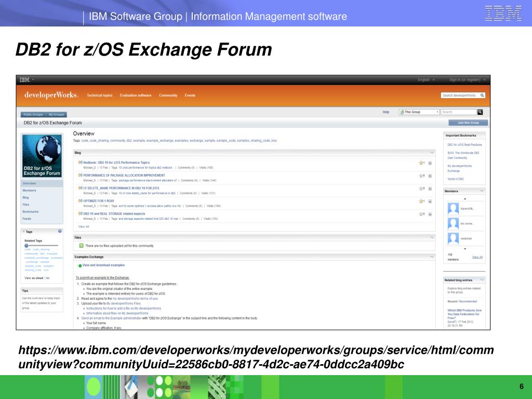Open the Blog section actions menu

(x=432, y=153)
